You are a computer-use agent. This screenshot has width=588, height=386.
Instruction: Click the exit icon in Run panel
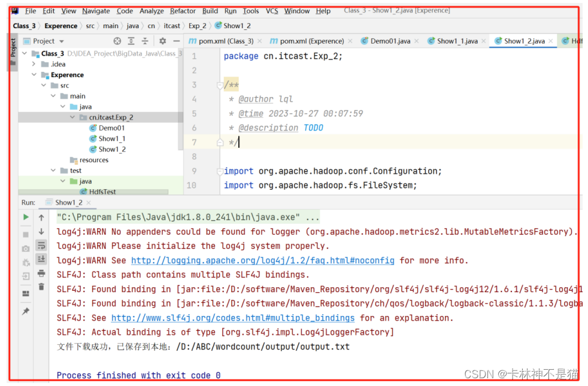(26, 276)
